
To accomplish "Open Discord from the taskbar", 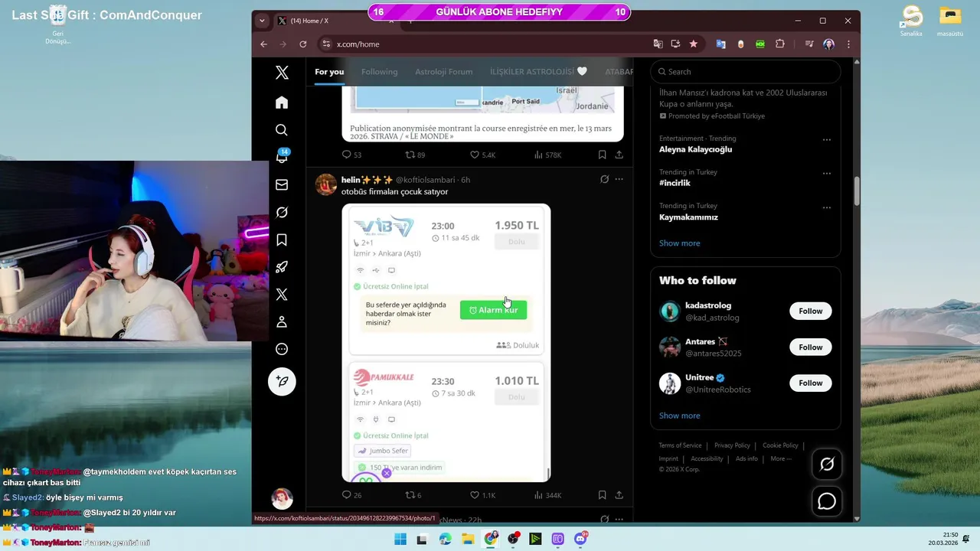I will (580, 539).
